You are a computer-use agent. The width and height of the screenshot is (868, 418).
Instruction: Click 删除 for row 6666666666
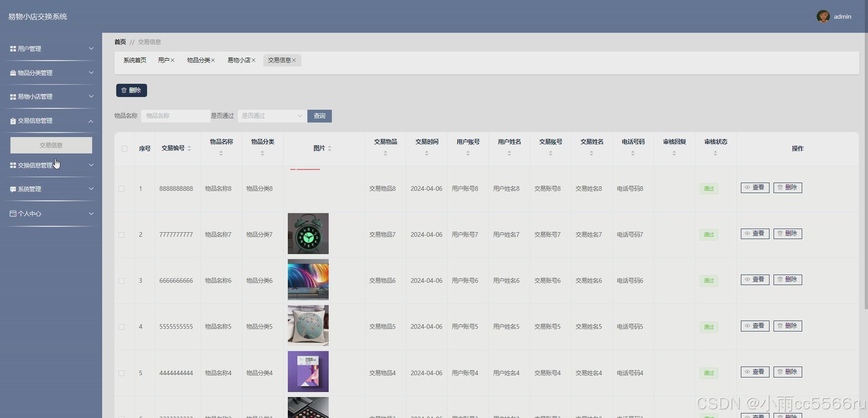788,279
